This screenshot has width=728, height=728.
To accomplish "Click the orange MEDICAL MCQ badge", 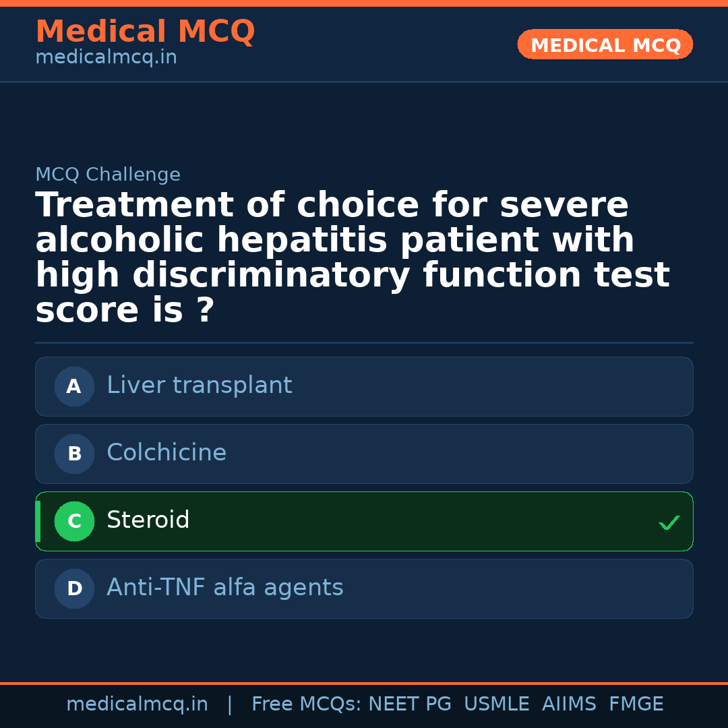I will click(x=605, y=45).
